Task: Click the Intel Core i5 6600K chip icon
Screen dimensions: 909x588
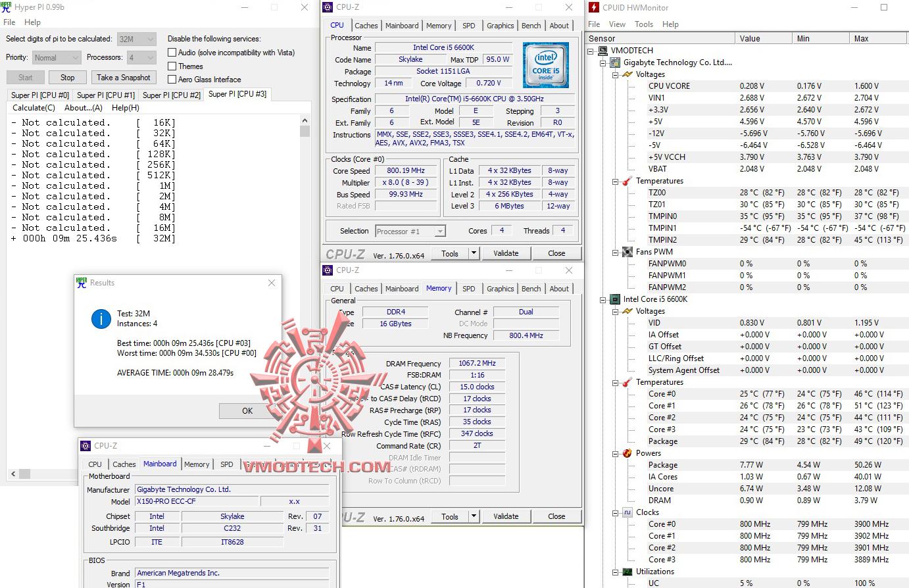Action: 615,299
